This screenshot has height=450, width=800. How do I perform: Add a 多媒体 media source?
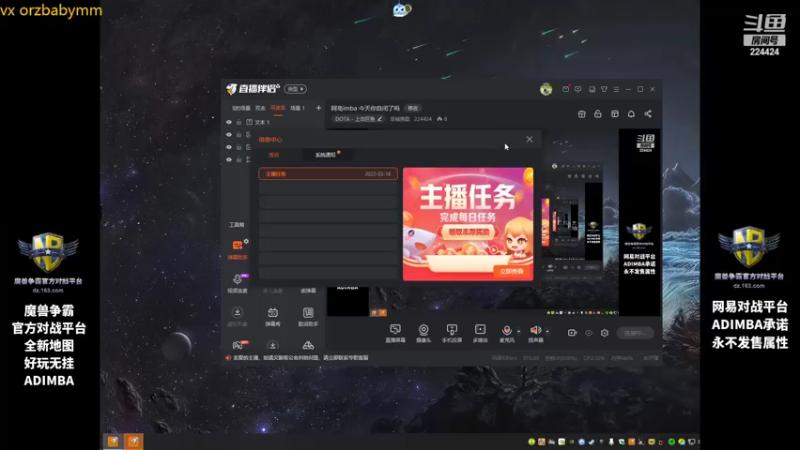480,333
